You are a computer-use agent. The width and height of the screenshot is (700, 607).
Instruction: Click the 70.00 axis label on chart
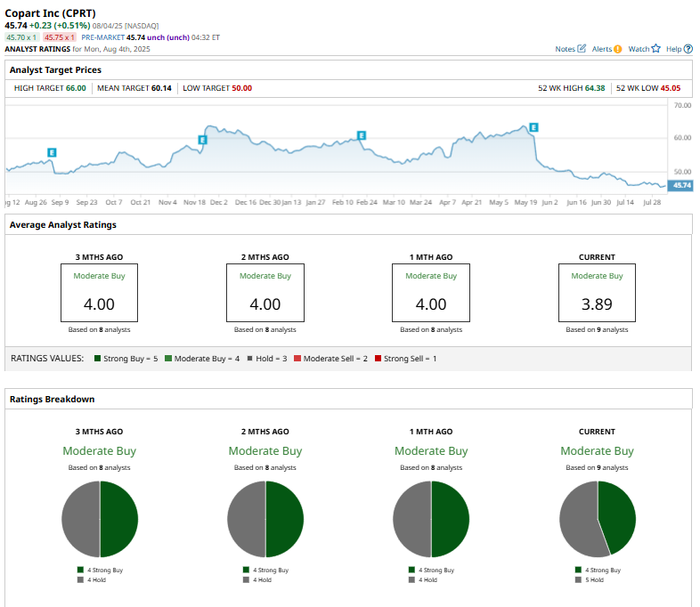(682, 105)
